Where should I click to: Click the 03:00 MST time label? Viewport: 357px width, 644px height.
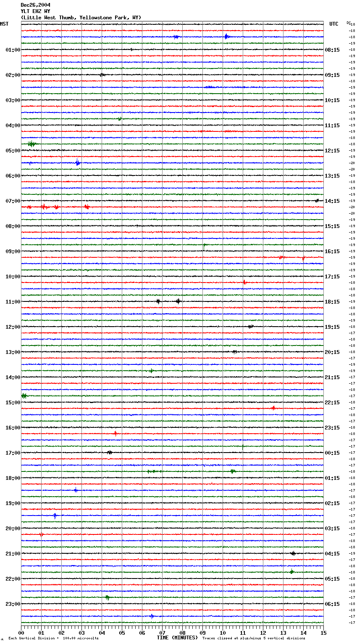click(x=13, y=100)
